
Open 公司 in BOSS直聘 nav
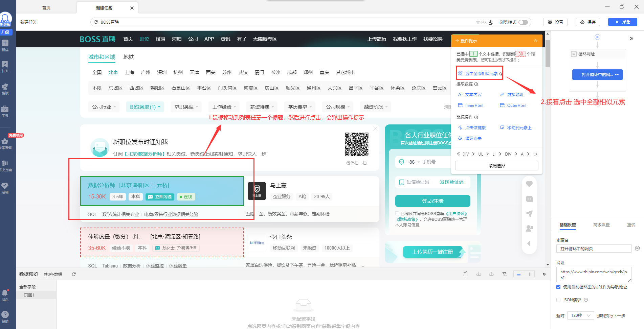click(x=193, y=39)
